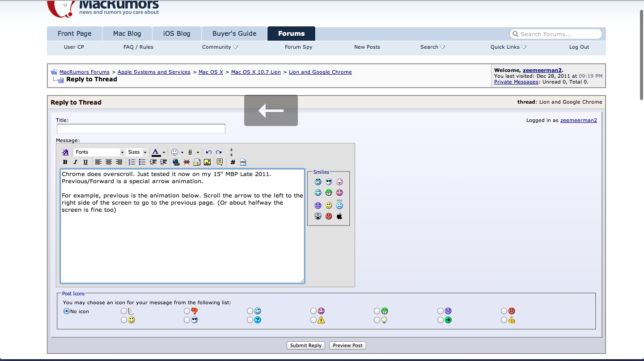Open the Mac OS X 10.7 Lion breadcrumb
Screen dimensions: 644x361
pyautogui.click(x=256, y=72)
